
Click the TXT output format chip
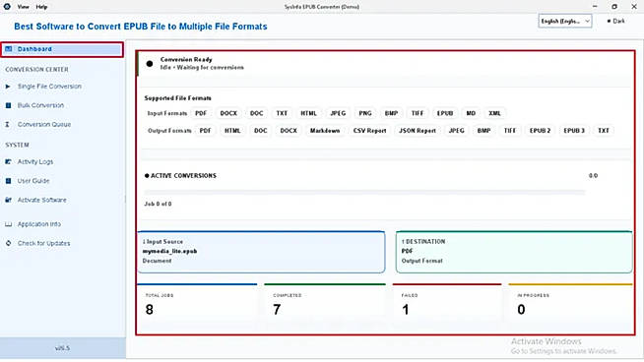click(604, 131)
